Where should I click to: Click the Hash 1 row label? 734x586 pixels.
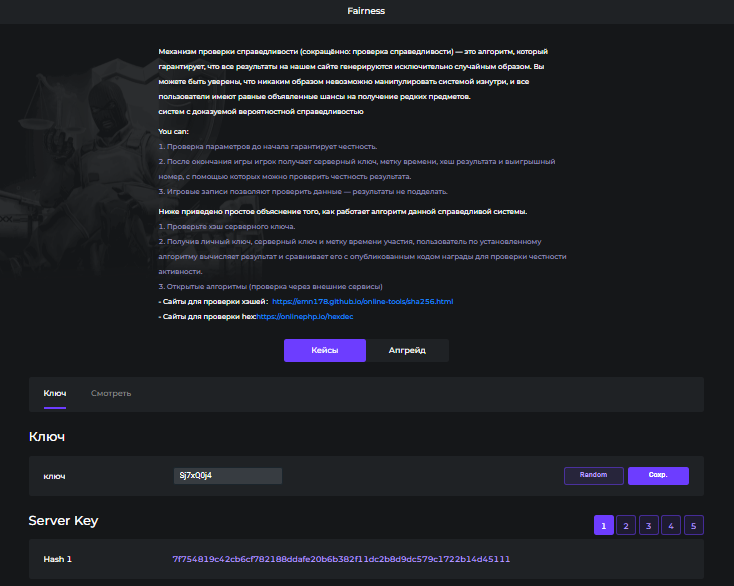pyautogui.click(x=58, y=559)
